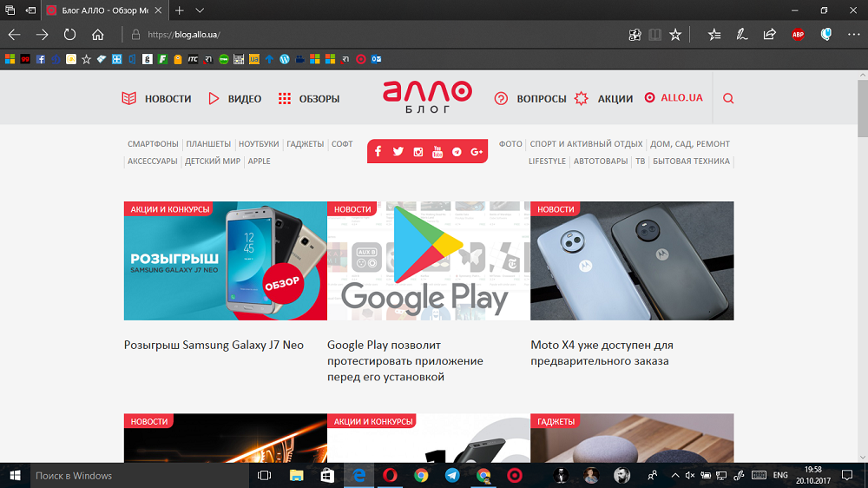Open the Outlook bookmark in favorites bar

(x=376, y=59)
